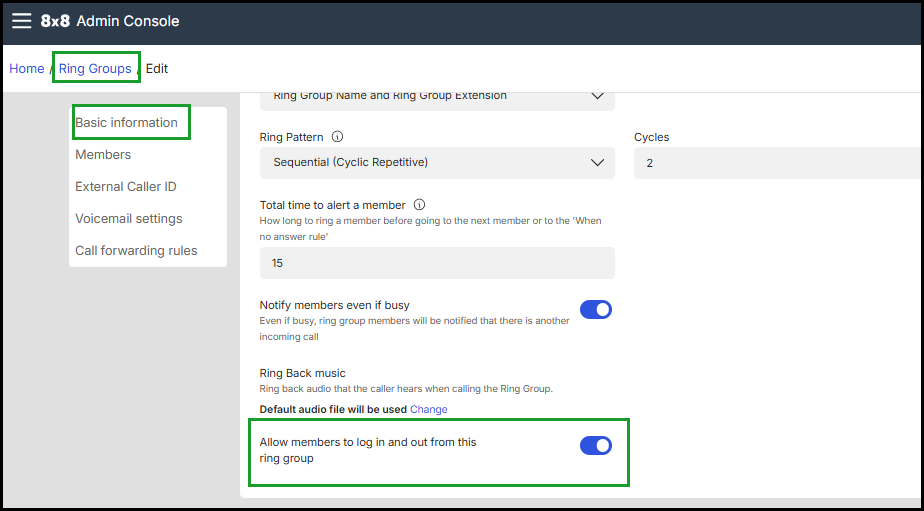The width and height of the screenshot is (924, 511).
Task: Click the Admin Console title
Action: click(x=128, y=21)
